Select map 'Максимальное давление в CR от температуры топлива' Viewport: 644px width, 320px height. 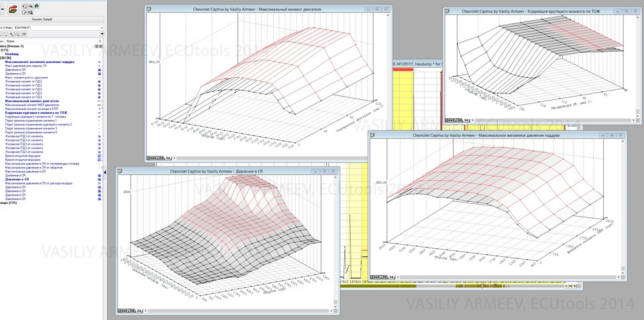pos(42,164)
